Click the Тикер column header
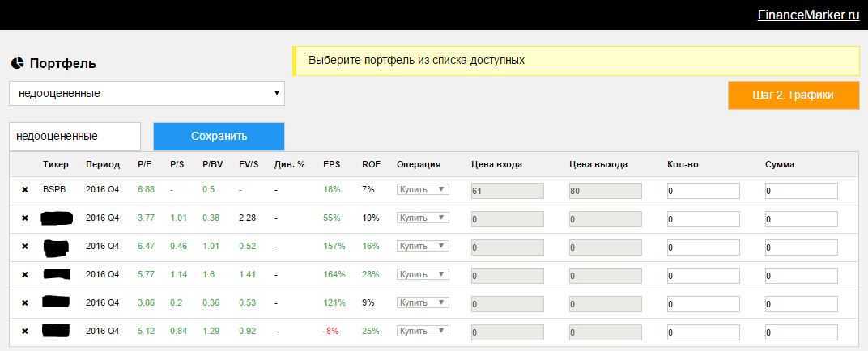Viewport: 868px width, 351px height. tap(55, 165)
